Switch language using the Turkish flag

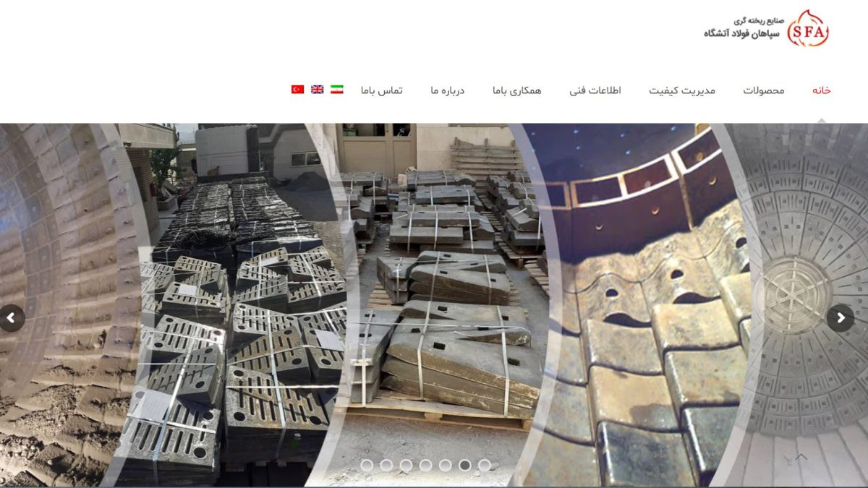click(297, 90)
